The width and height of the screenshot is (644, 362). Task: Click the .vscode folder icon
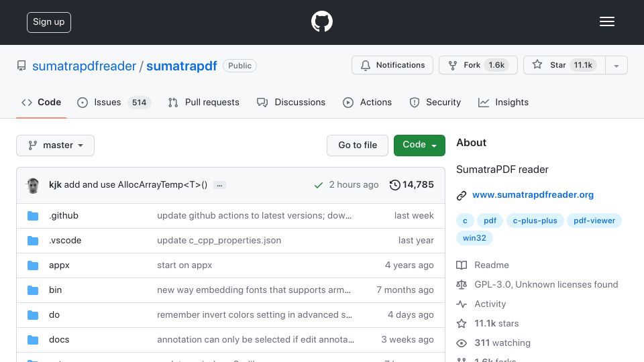33,241
